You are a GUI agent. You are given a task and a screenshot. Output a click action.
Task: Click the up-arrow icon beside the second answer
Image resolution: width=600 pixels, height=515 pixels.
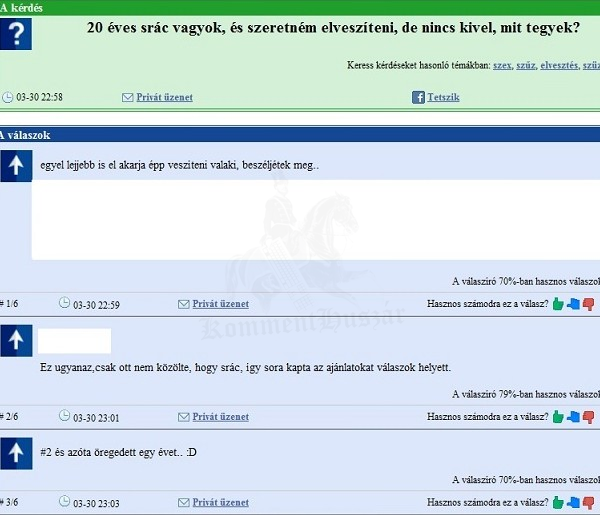point(16,341)
